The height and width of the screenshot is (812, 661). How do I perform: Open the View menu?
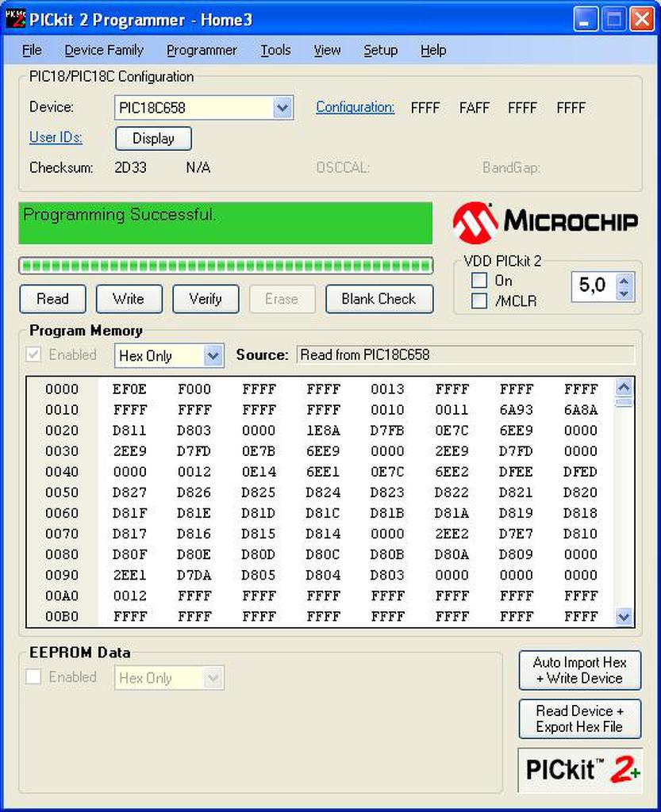[x=328, y=50]
